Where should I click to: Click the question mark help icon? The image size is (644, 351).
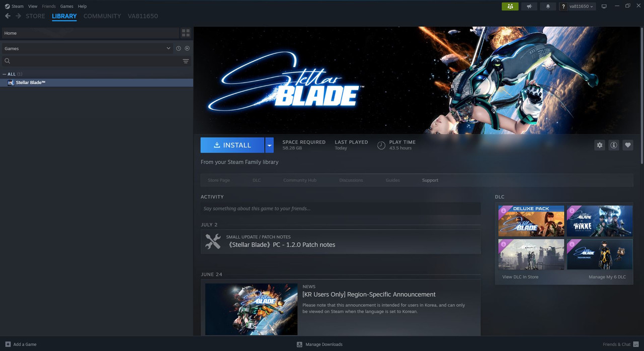[563, 6]
